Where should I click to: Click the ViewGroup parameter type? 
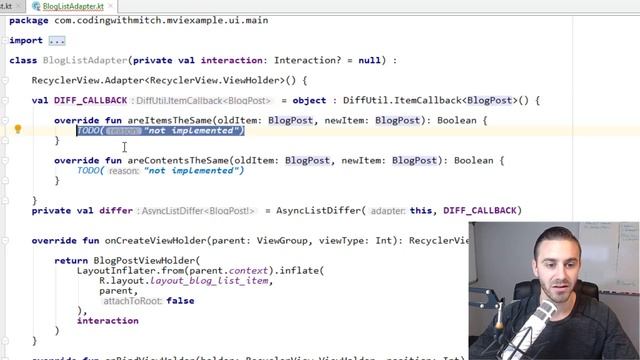[282, 240]
